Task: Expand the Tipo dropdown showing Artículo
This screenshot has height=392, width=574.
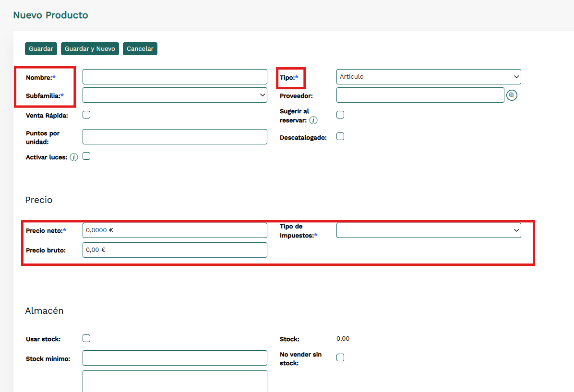Action: click(428, 77)
